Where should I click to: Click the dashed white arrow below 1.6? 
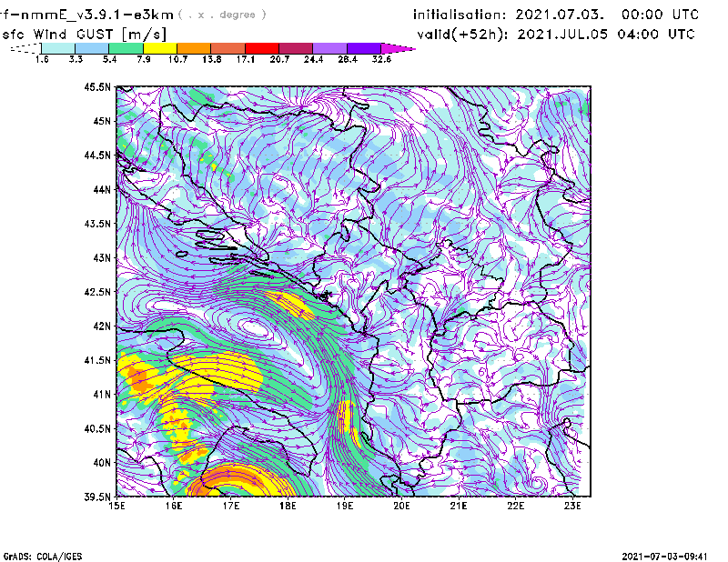click(x=25, y=48)
